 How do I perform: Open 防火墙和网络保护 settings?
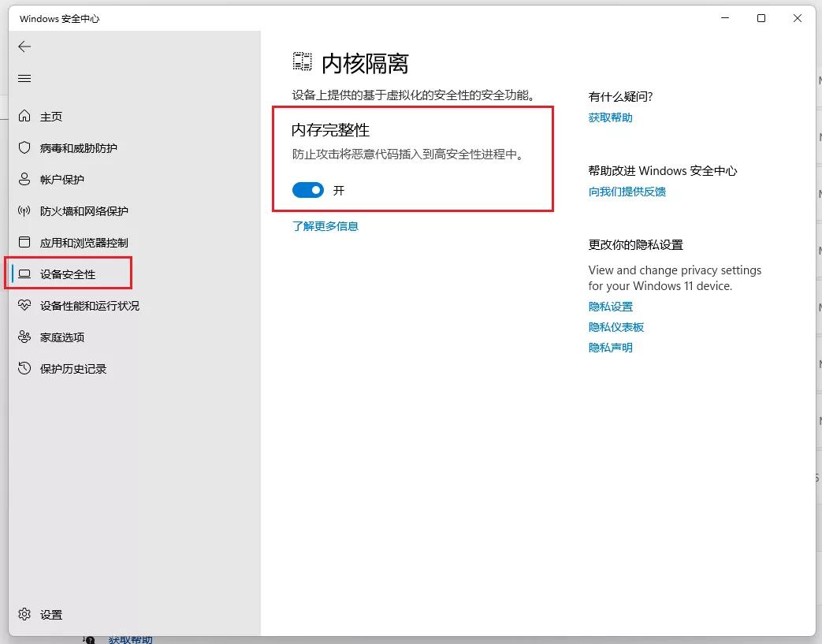[x=84, y=210]
